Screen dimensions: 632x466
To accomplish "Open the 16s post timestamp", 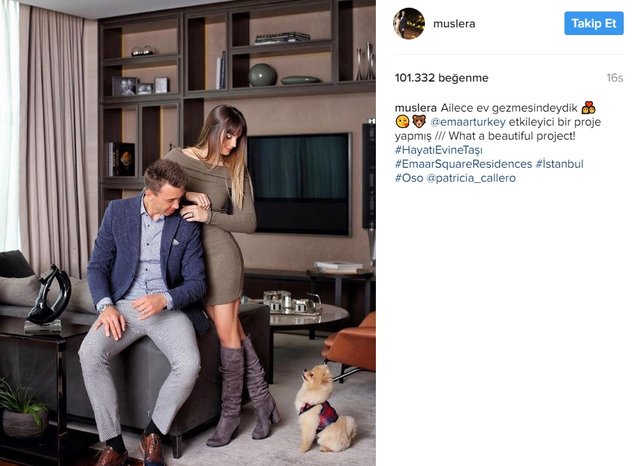I will (615, 78).
